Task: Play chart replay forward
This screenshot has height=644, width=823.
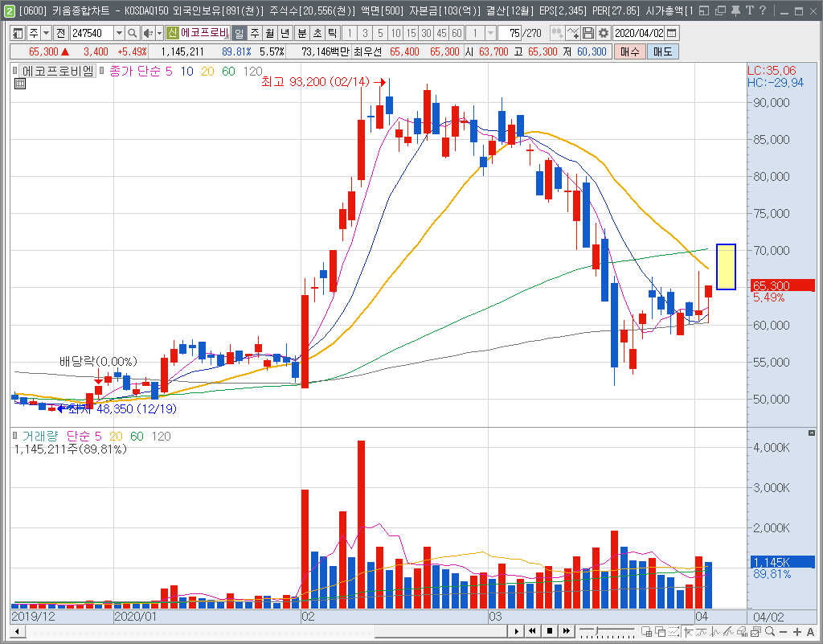Action: (516, 631)
